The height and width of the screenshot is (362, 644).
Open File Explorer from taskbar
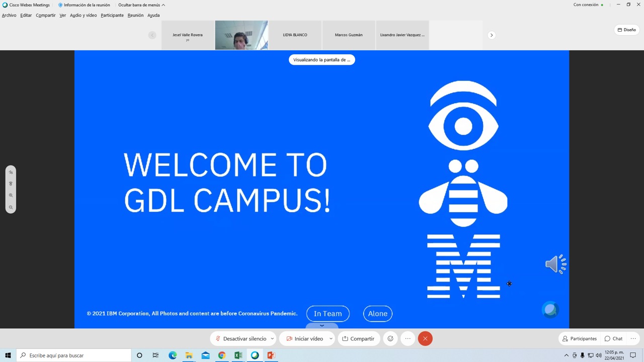[189, 355]
